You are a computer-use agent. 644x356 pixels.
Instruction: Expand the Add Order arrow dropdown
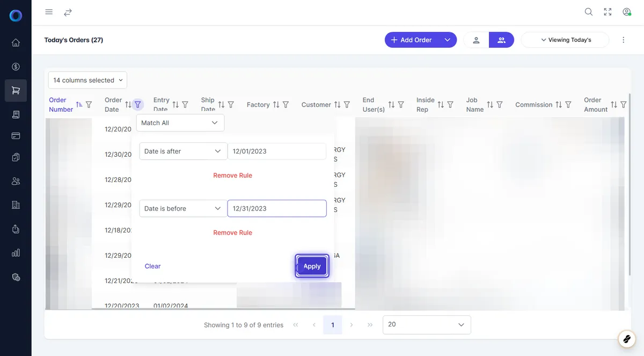pyautogui.click(x=447, y=40)
